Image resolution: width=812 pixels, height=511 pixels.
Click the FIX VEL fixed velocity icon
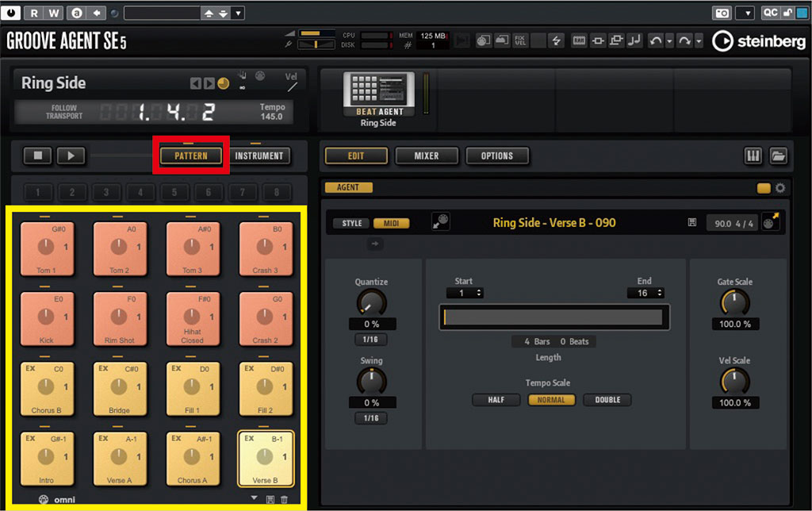pos(520,40)
